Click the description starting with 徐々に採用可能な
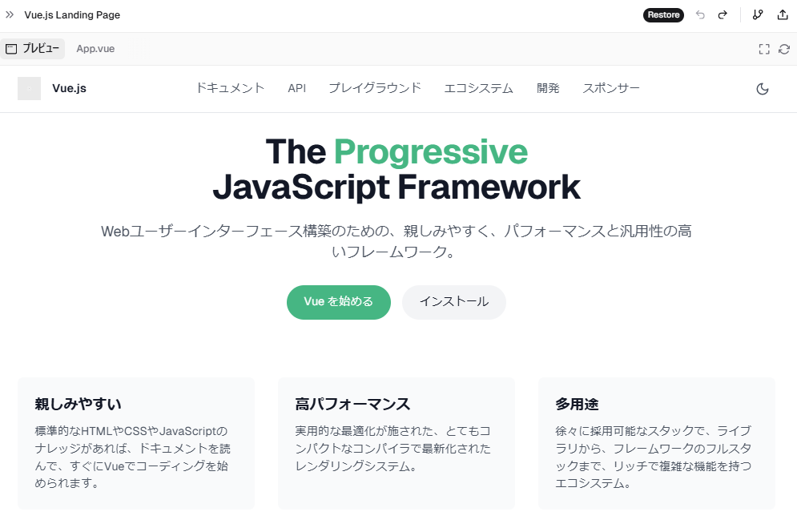This screenshot has width=797, height=532. 653,457
